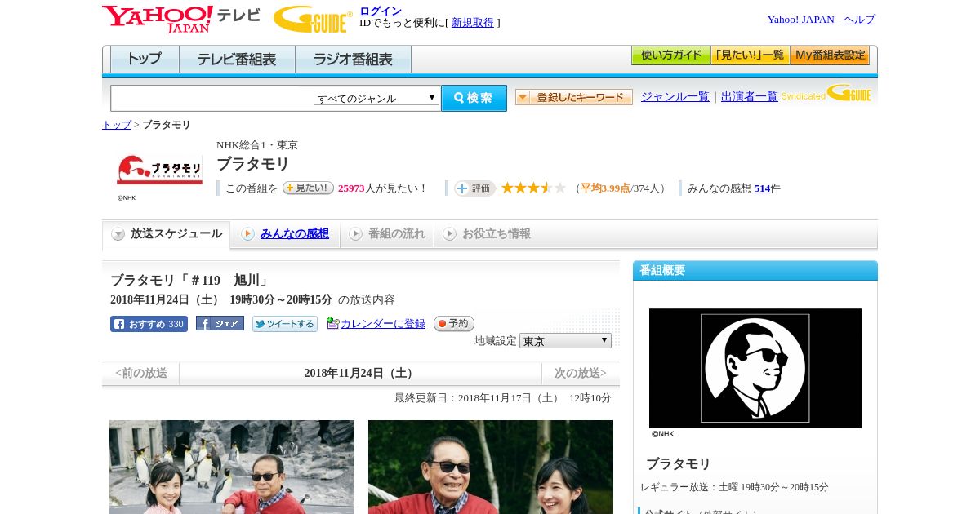Image resolution: width=980 pixels, height=514 pixels.
Task: Click the NHK総合1・東京 channel text
Action: coord(257,145)
